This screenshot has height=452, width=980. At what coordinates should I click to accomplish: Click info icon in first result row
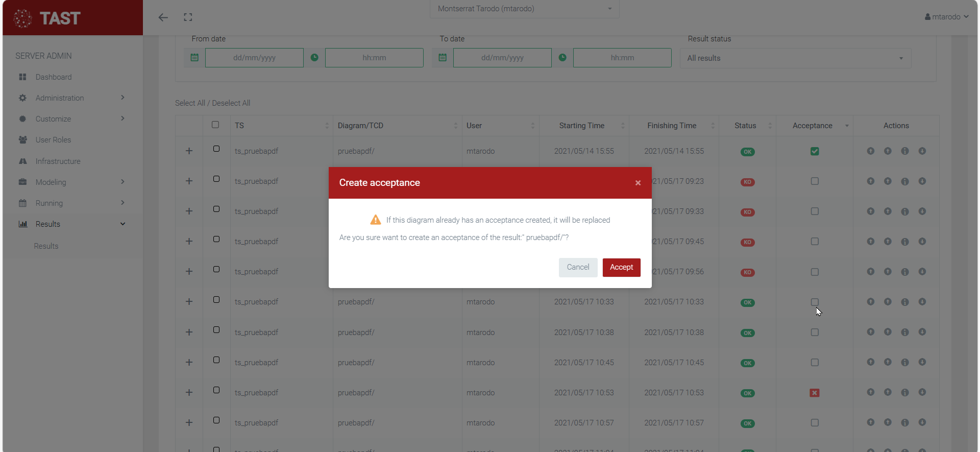(904, 151)
